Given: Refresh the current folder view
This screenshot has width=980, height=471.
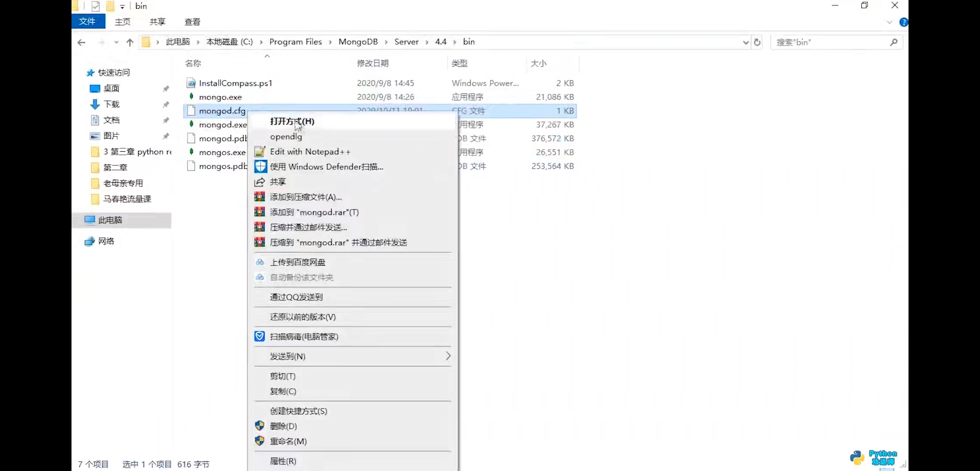Looking at the screenshot, I should pyautogui.click(x=757, y=42).
